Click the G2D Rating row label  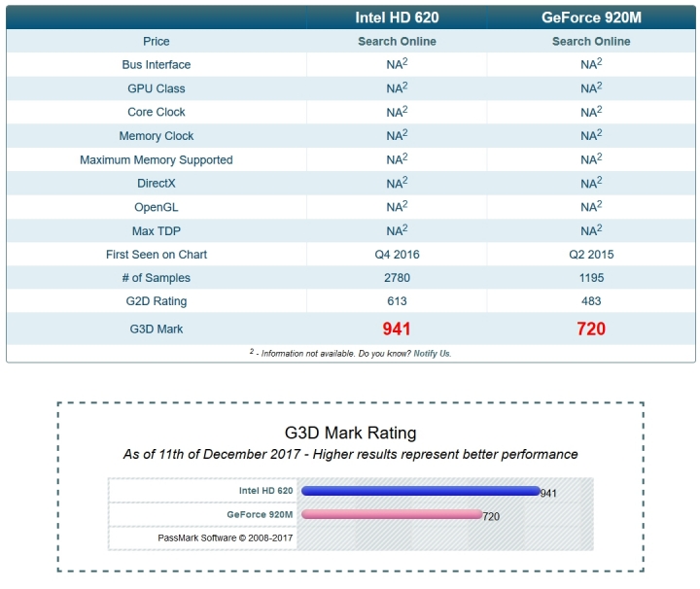[157, 301]
